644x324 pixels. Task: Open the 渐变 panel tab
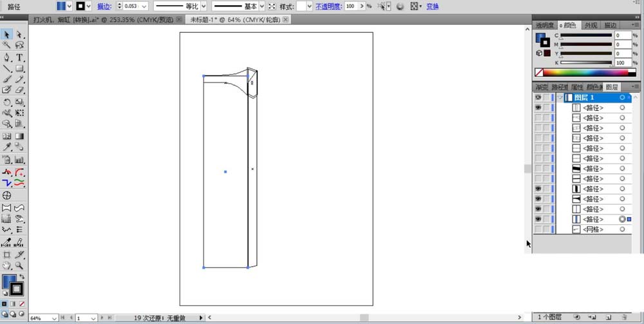tap(542, 87)
